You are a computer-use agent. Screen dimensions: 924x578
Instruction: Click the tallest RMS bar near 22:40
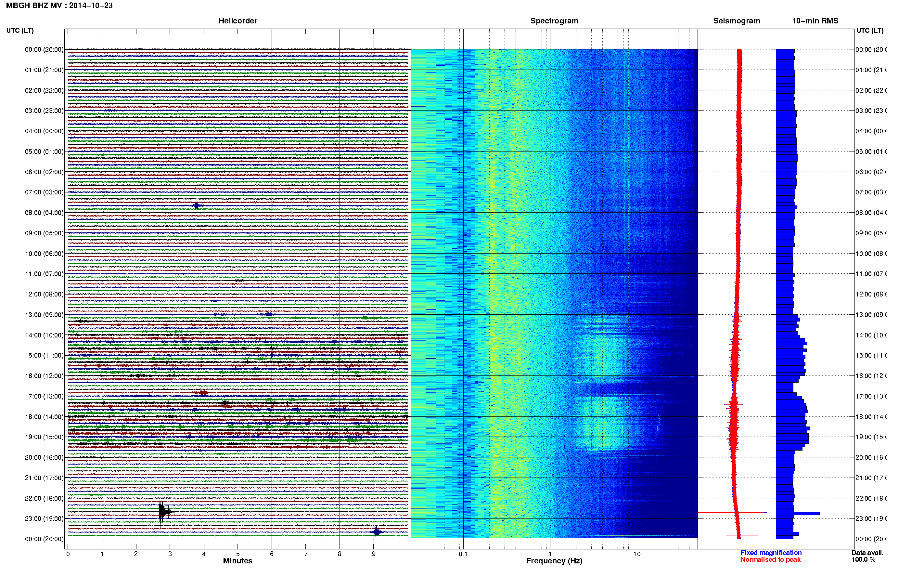click(798, 513)
